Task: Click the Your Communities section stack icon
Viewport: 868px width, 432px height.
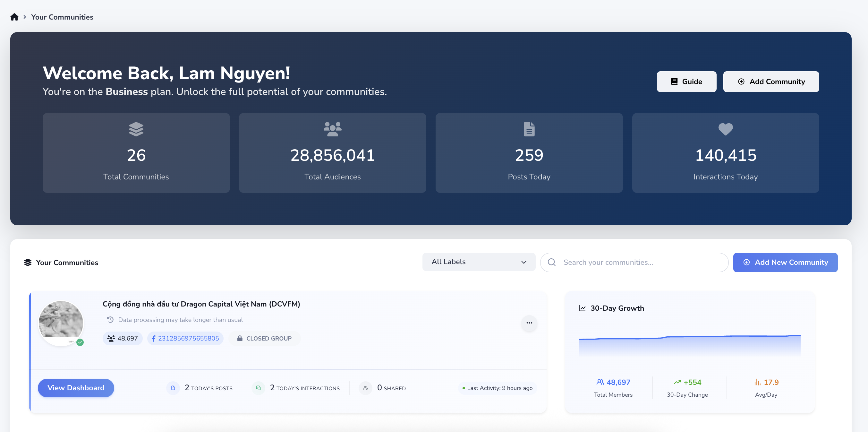Action: point(28,262)
